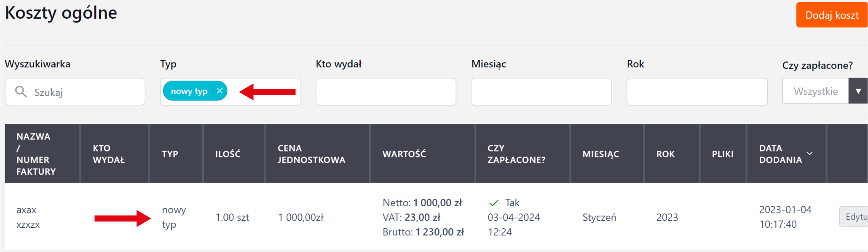
Task: Click the Edytuj button in the row
Action: point(854,217)
